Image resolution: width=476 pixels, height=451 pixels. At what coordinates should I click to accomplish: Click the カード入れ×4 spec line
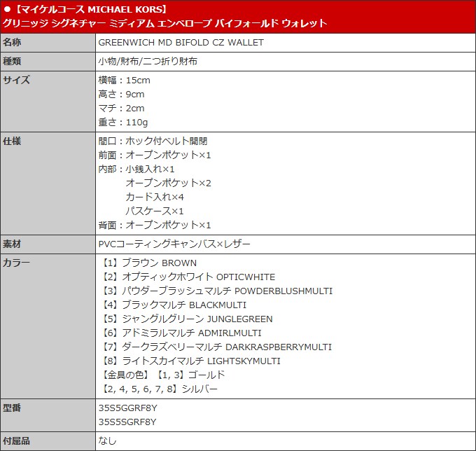coord(154,197)
